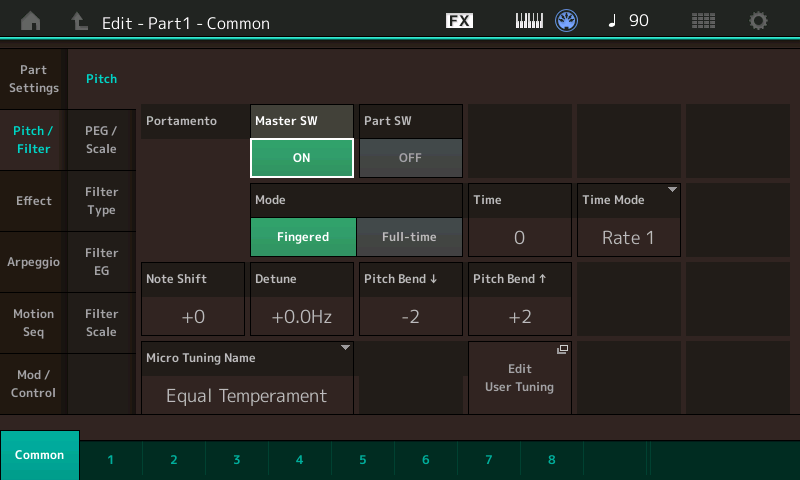Open the FX settings icon
This screenshot has width=800, height=480.
click(x=459, y=21)
